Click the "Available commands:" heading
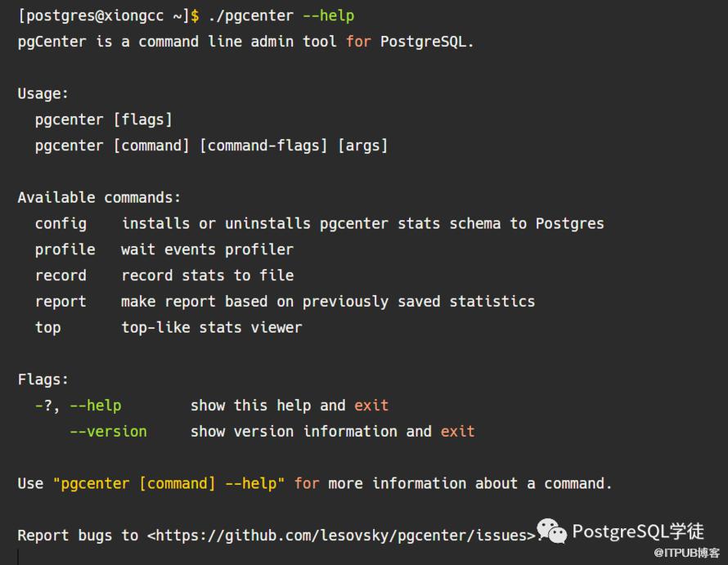 pyautogui.click(x=99, y=198)
